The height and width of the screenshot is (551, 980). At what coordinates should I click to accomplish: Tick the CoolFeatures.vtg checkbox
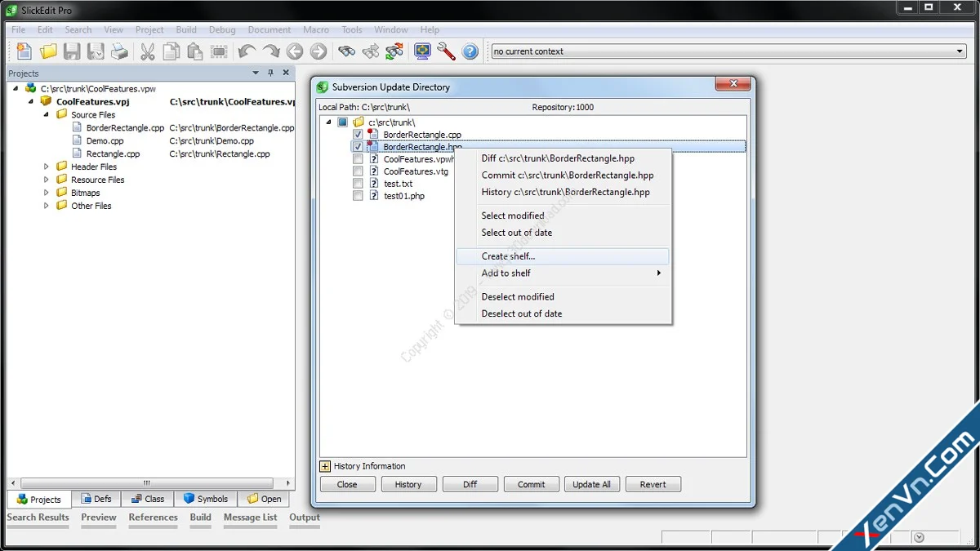[358, 171]
